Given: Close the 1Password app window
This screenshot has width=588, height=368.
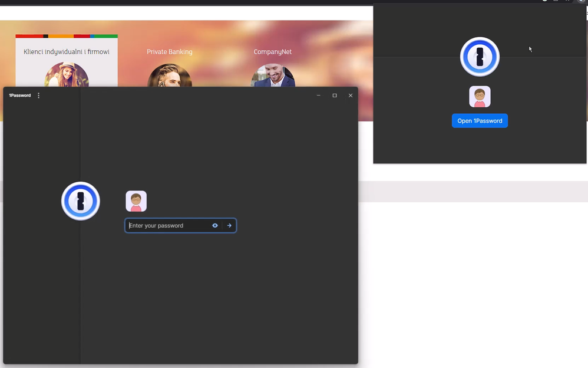Looking at the screenshot, I should pos(351,96).
